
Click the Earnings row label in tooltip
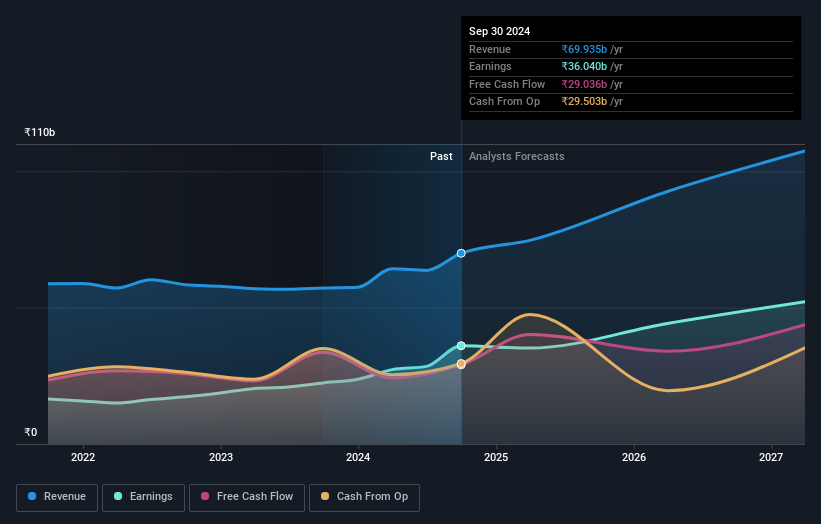[x=490, y=66]
